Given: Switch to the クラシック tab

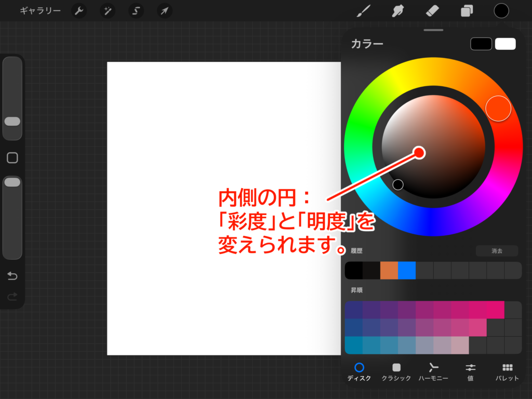Looking at the screenshot, I should tap(396, 372).
